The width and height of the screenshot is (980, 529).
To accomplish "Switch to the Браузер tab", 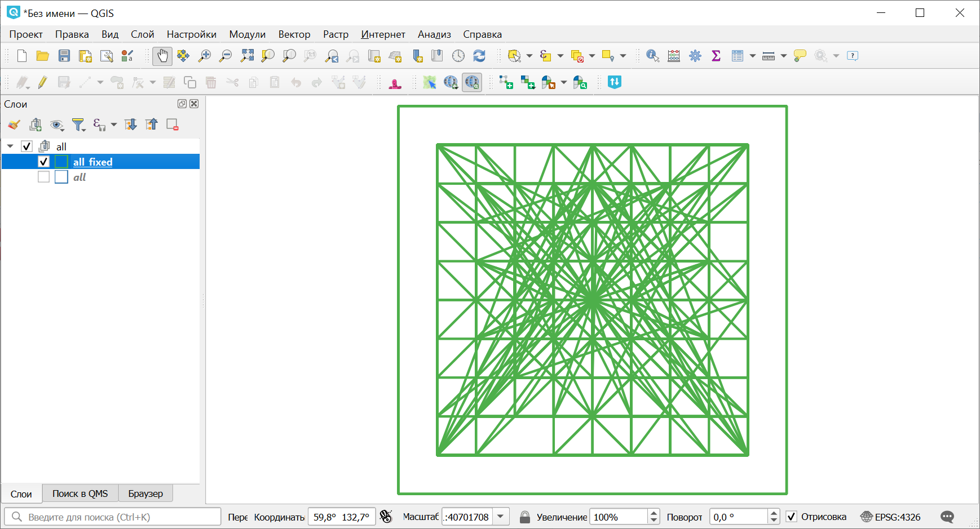I will coord(145,494).
